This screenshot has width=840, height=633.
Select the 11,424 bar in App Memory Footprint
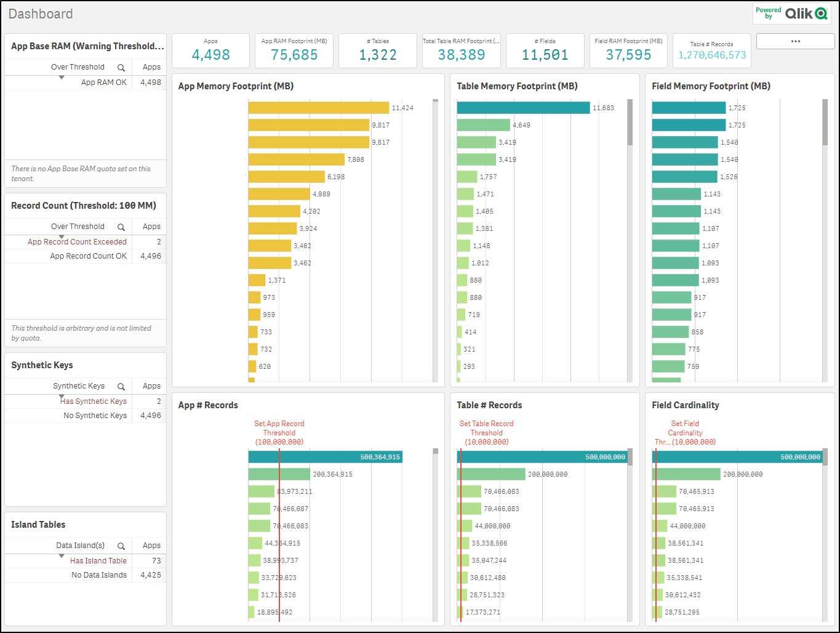[x=318, y=107]
